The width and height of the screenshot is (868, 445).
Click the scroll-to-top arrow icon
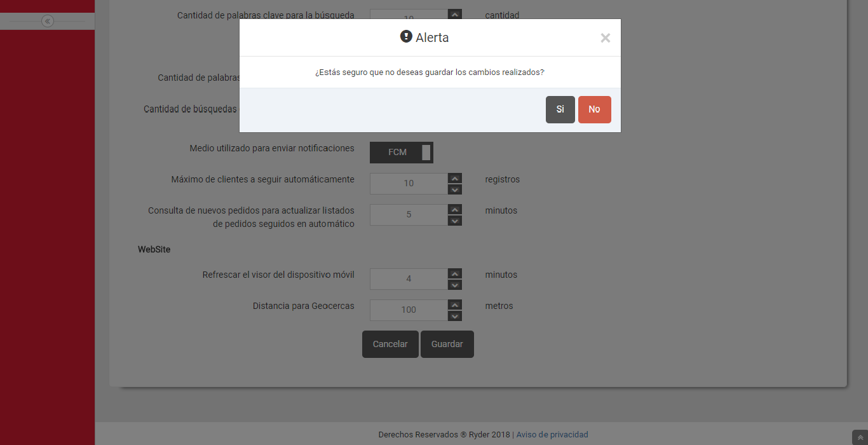coord(860,437)
